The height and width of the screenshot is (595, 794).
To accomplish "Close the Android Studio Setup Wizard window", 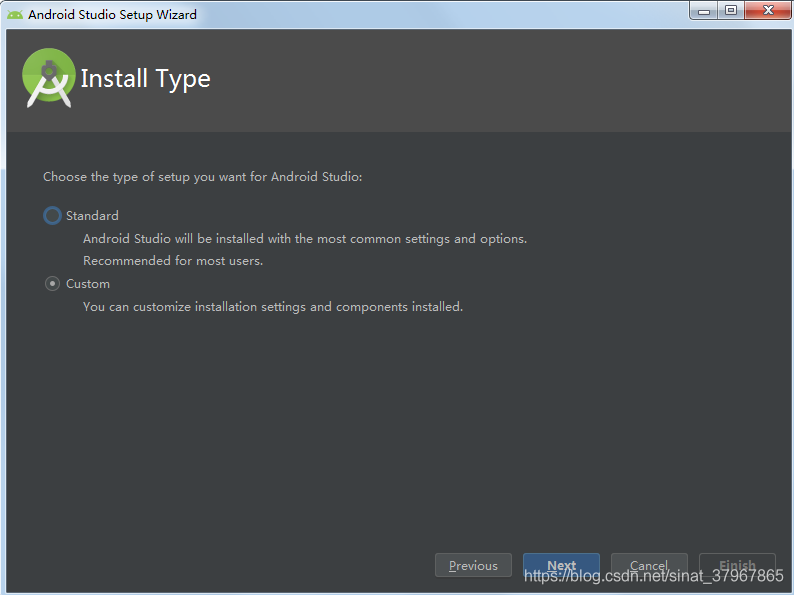I will coord(768,11).
